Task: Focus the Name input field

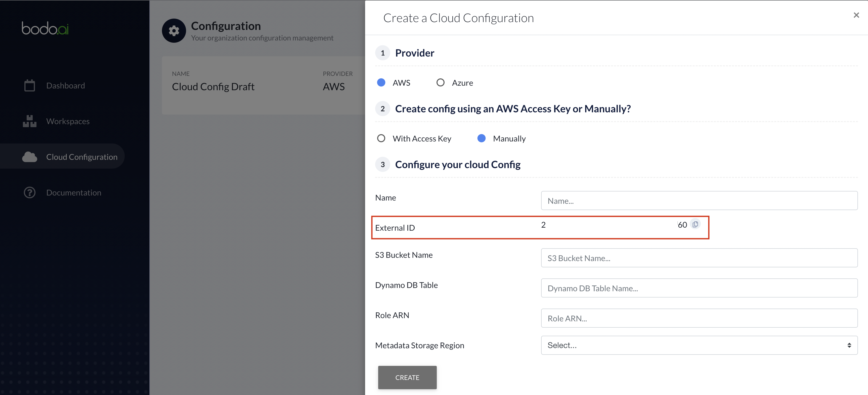Action: [x=699, y=201]
